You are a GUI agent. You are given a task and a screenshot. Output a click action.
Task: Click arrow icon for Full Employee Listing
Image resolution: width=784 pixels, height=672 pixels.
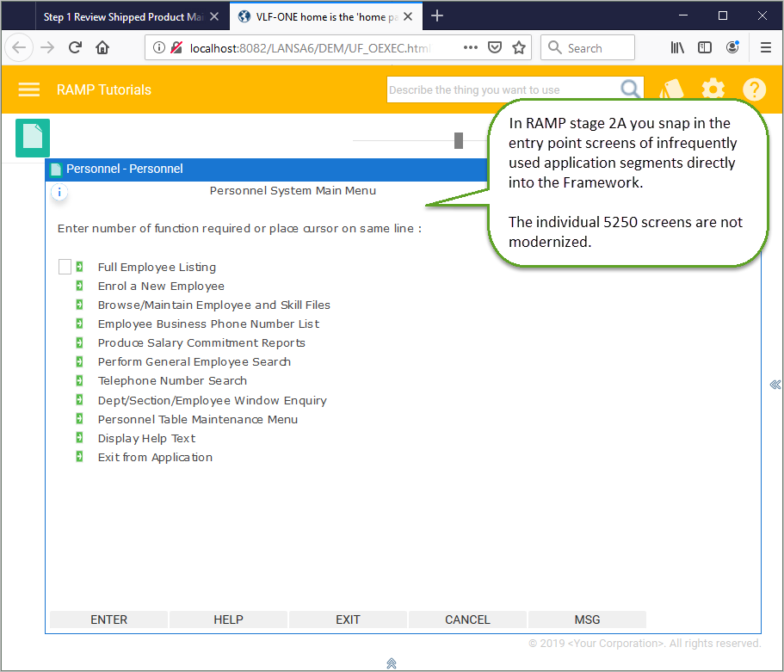click(79, 267)
